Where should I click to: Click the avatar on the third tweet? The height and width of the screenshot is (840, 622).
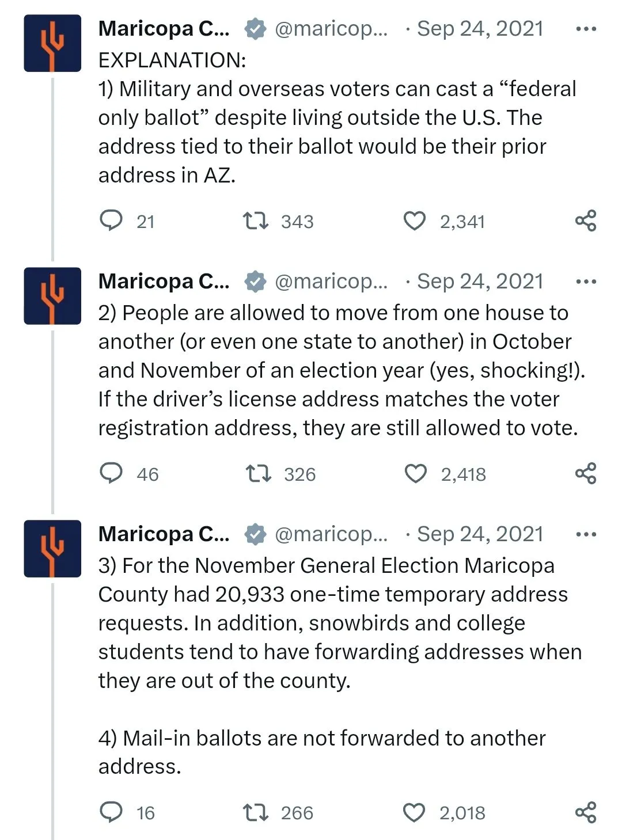click(x=52, y=549)
